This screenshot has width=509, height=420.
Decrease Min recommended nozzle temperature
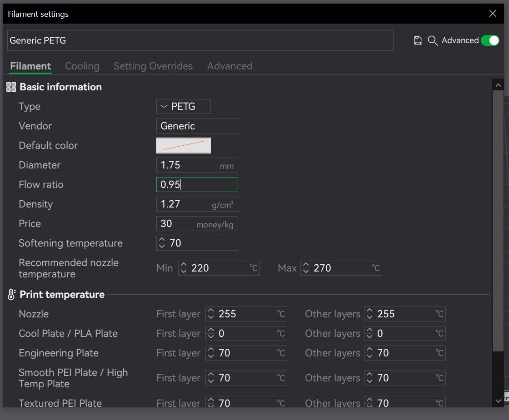(x=184, y=271)
